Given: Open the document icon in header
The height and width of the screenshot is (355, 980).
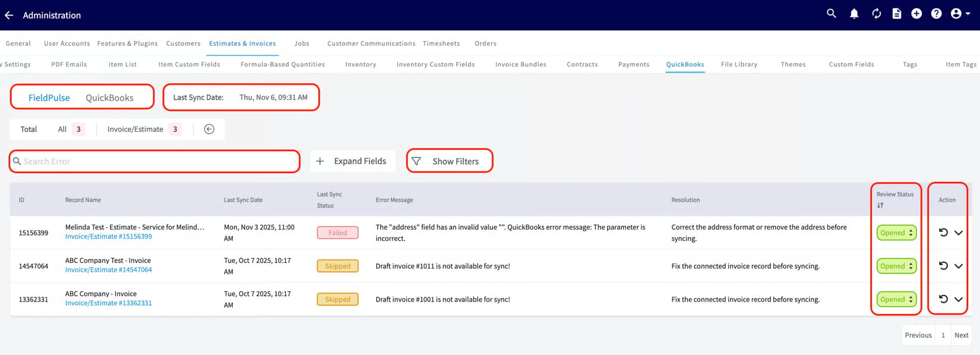Looking at the screenshot, I should pyautogui.click(x=897, y=14).
